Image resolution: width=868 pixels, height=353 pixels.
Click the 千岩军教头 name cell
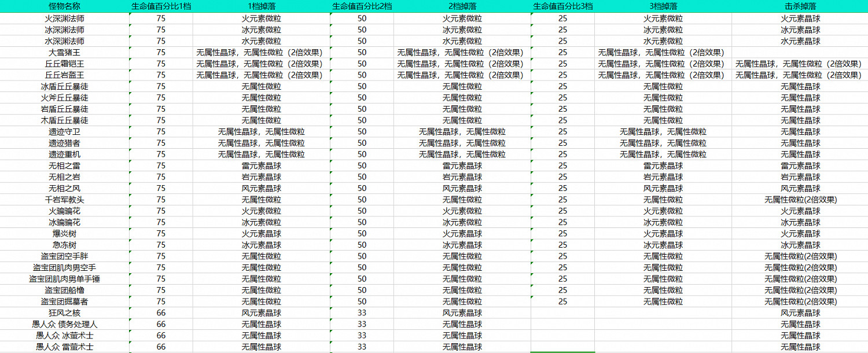(64, 200)
